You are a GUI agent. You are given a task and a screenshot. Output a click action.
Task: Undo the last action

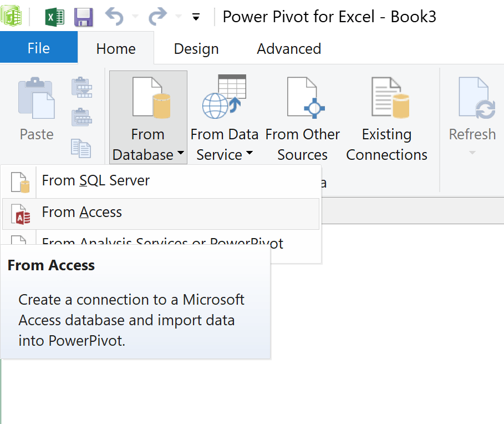pyautogui.click(x=114, y=17)
